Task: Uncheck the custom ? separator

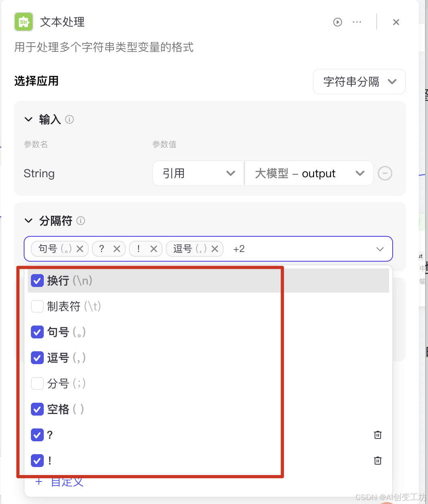Action: pyautogui.click(x=37, y=435)
